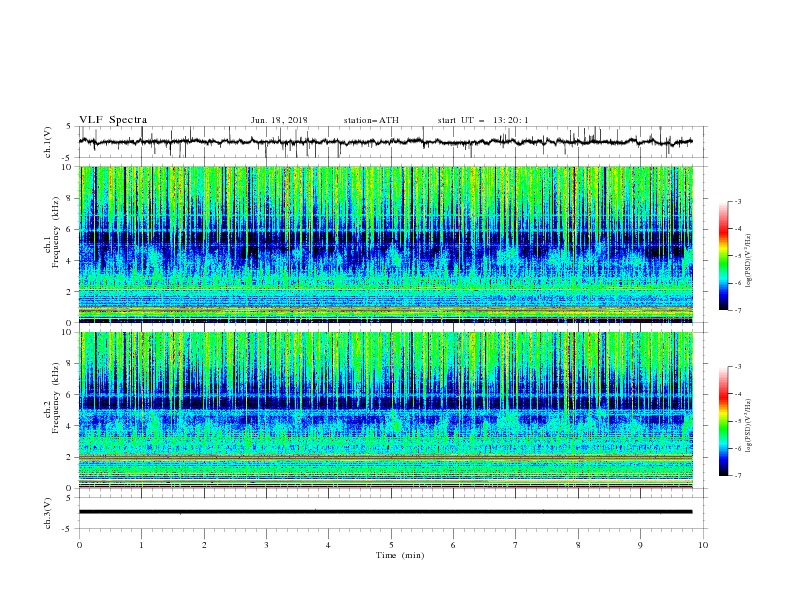The image size is (792, 612).
Task: Click the ch.1 spectrogram color scale bar
Action: click(x=723, y=255)
